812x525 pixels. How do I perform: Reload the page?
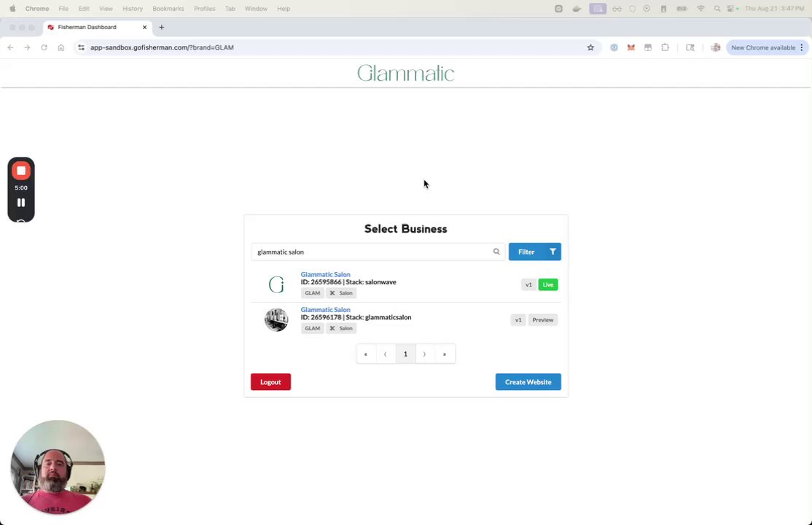point(44,47)
